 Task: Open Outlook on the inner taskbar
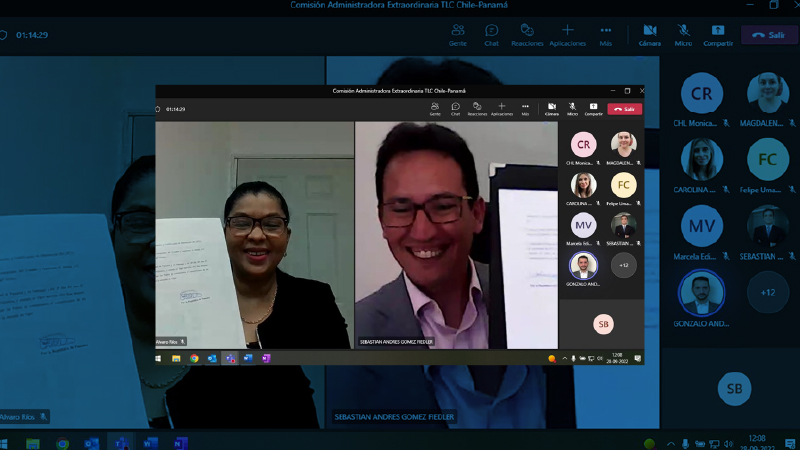212,359
